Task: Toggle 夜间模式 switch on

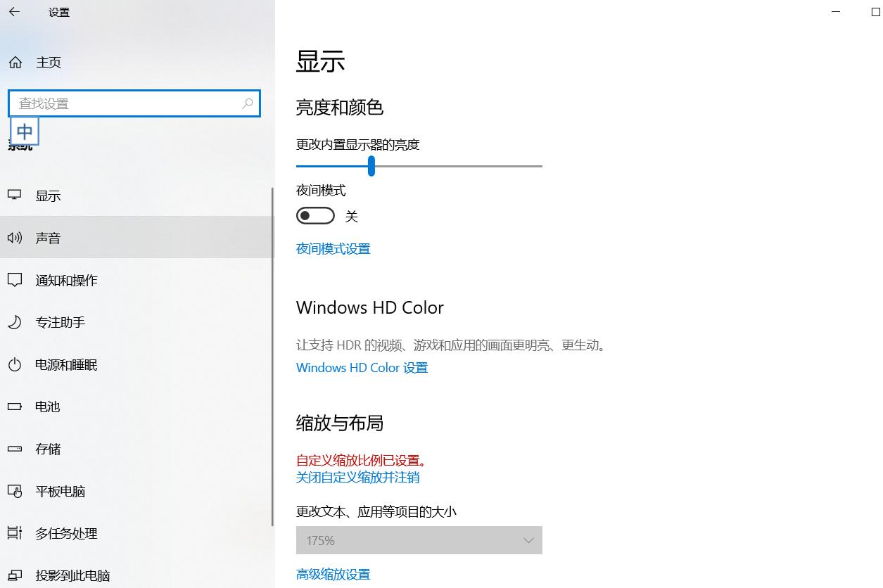Action: [315, 215]
